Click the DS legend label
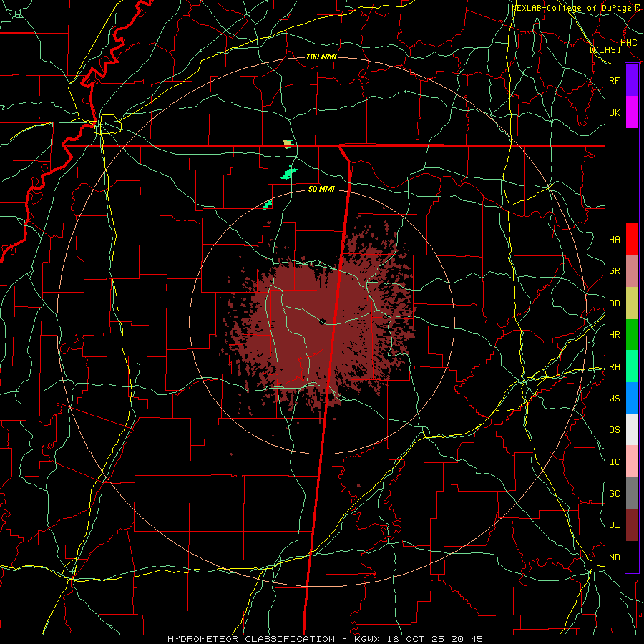 click(615, 430)
